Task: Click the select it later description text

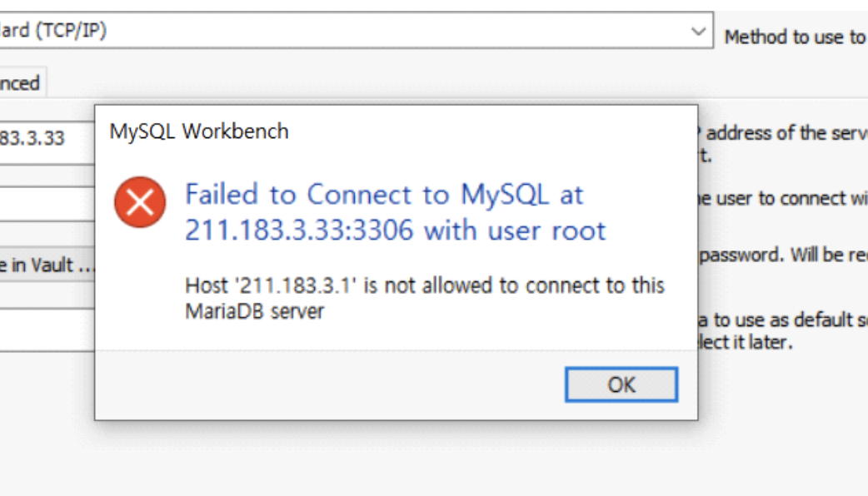Action: pyautogui.click(x=745, y=342)
